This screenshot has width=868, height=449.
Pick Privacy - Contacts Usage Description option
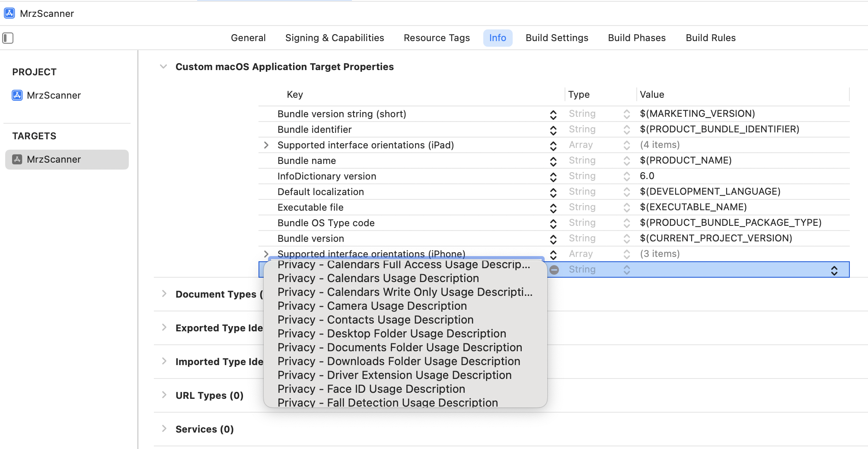(375, 320)
